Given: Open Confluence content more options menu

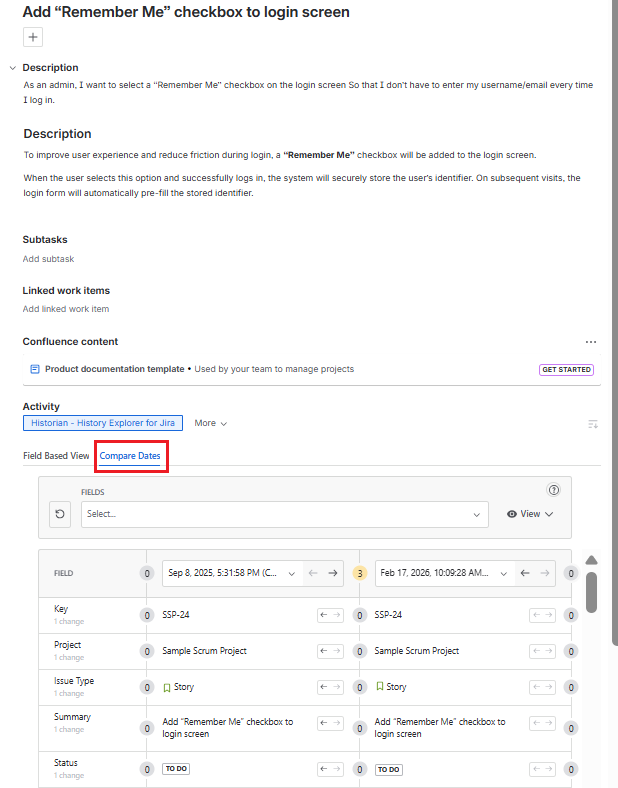Looking at the screenshot, I should pos(591,342).
